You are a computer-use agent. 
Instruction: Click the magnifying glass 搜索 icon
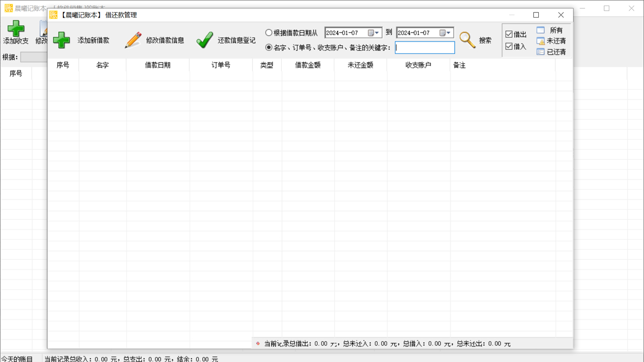tap(467, 40)
